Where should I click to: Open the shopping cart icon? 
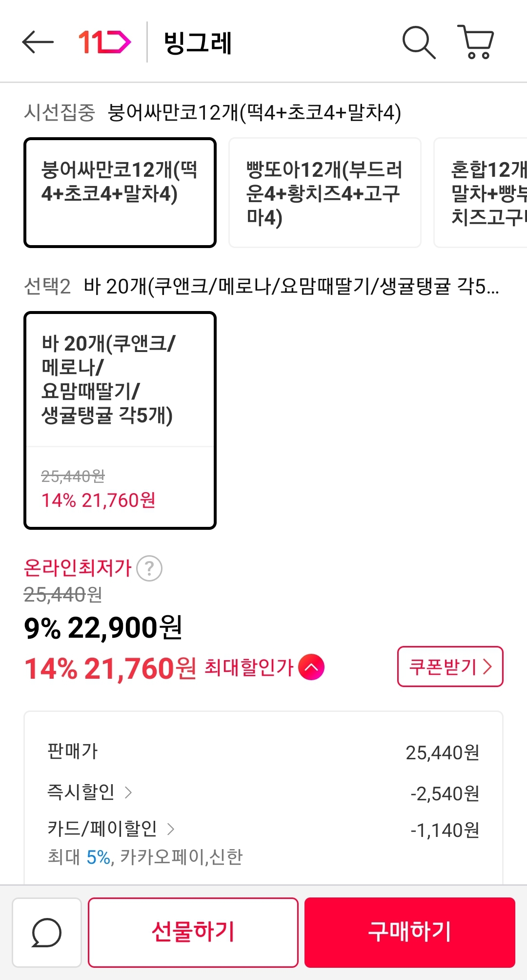point(476,42)
